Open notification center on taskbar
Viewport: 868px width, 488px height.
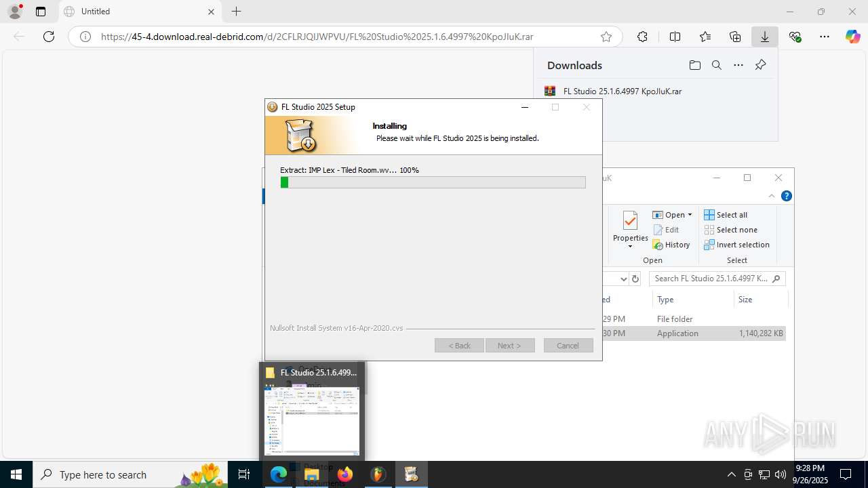pyautogui.click(x=846, y=474)
